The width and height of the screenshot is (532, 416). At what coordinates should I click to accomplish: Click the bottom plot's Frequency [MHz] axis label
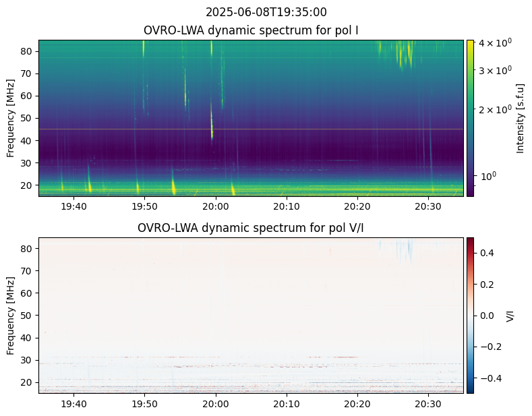coord(11,316)
